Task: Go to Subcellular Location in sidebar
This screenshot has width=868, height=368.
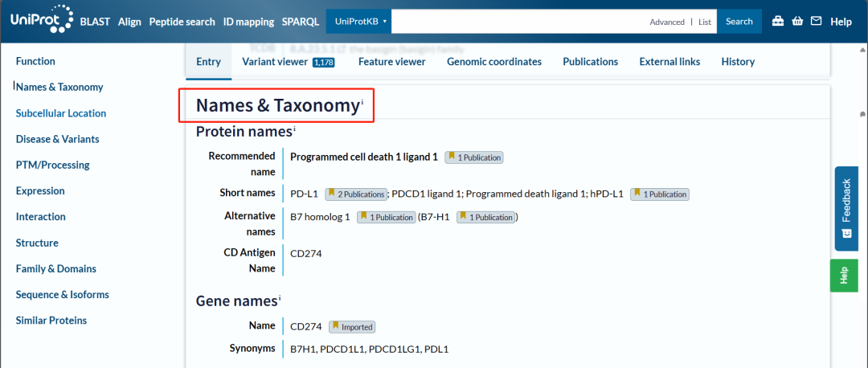Action: coord(61,113)
